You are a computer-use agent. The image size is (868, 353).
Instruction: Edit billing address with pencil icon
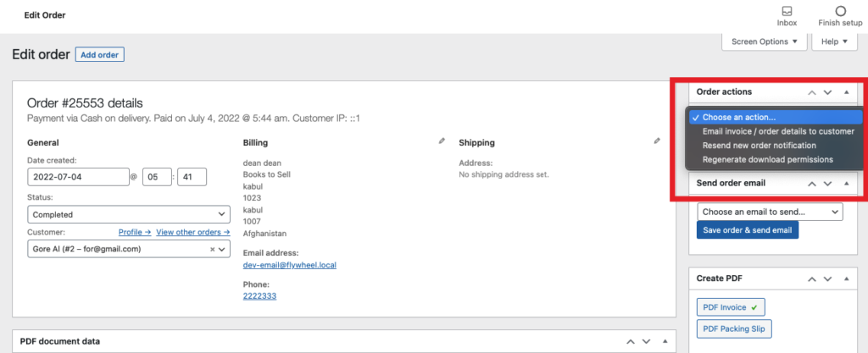(x=442, y=141)
